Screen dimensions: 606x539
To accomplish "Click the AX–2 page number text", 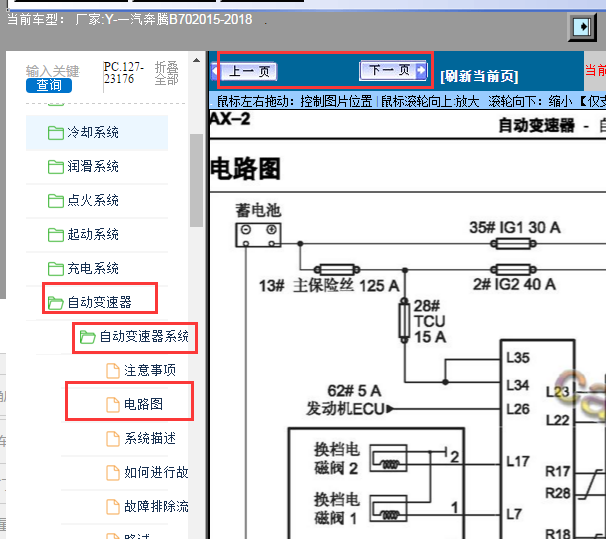I will point(230,119).
